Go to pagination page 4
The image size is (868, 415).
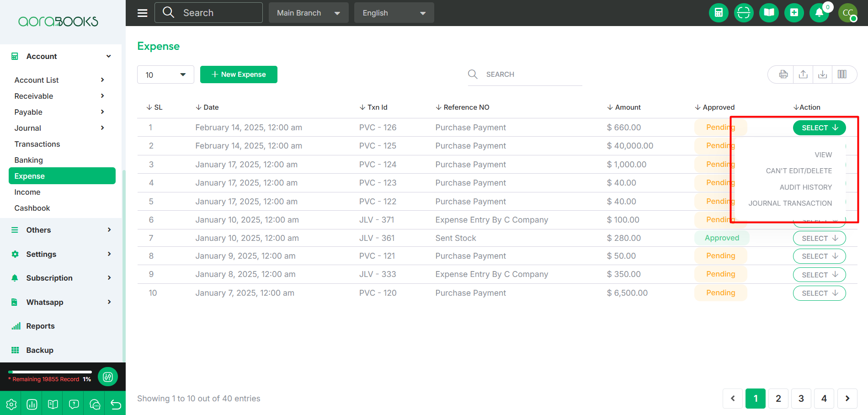(824, 399)
